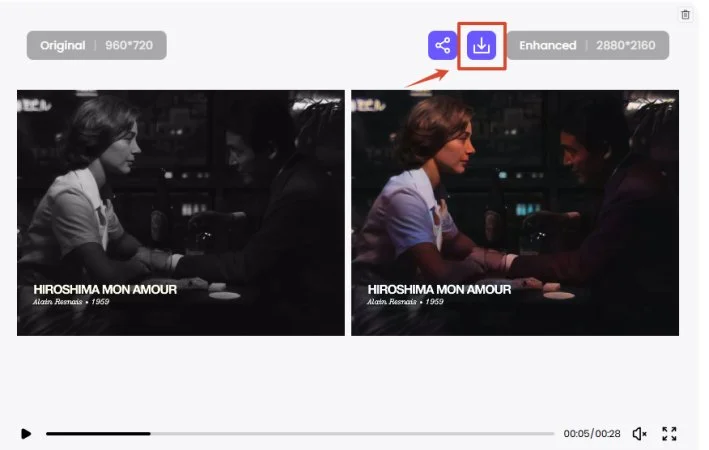Click the 00:05/00:28 time display

point(592,434)
